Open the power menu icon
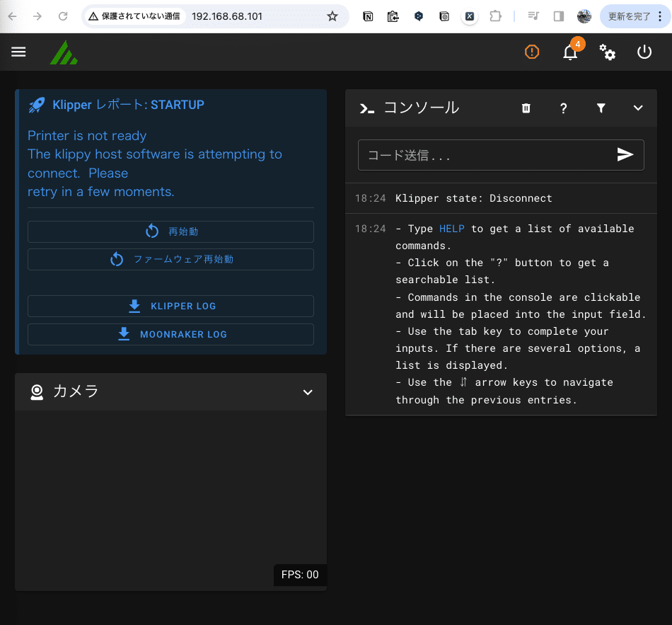The image size is (672, 625). (x=644, y=52)
